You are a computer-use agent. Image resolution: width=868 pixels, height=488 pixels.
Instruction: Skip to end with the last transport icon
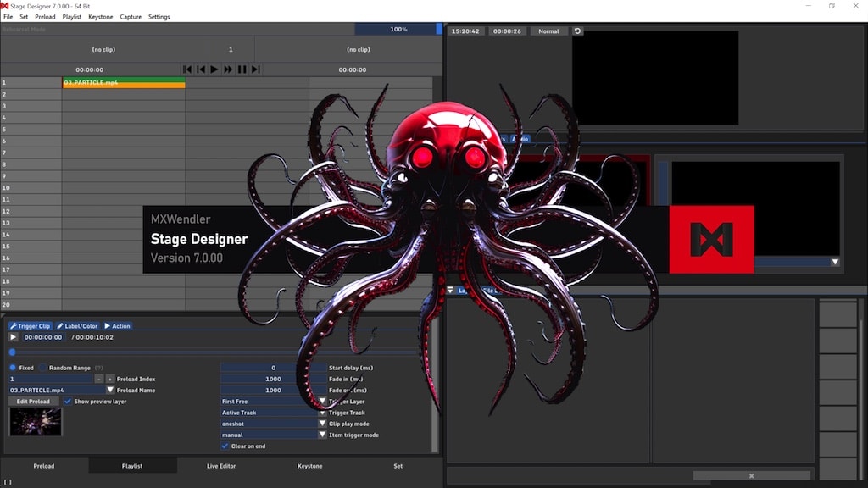click(255, 69)
